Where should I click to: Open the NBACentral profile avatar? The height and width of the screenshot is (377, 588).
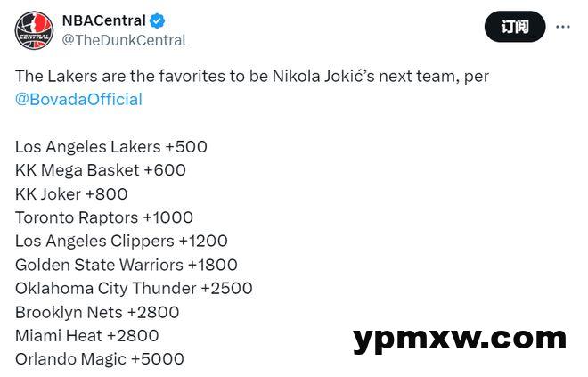pos(34,30)
